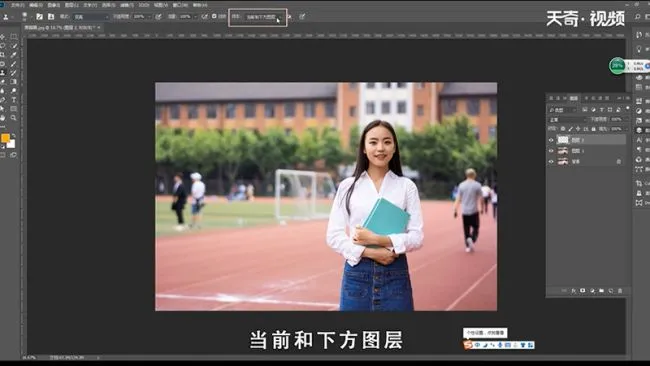This screenshot has height=366, width=650.
Task: Select the Quick Selection wand tool
Action: point(14,46)
